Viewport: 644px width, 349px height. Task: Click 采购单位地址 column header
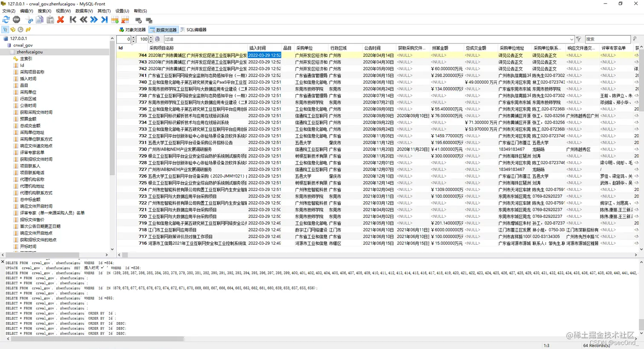[x=515, y=48]
